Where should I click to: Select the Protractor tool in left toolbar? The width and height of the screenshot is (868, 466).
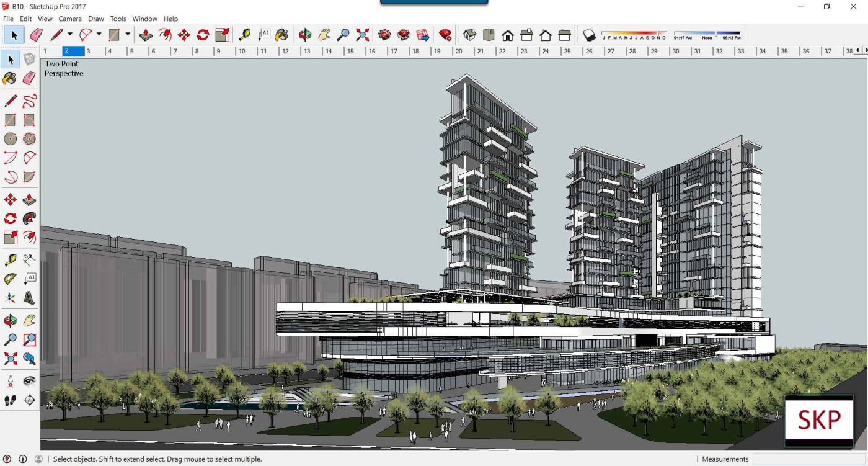point(11,279)
